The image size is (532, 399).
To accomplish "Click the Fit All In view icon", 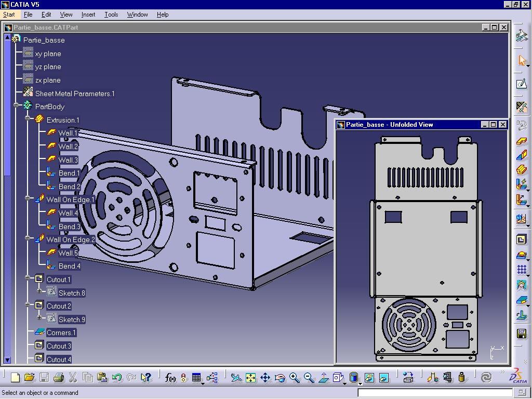I will coord(250,378).
